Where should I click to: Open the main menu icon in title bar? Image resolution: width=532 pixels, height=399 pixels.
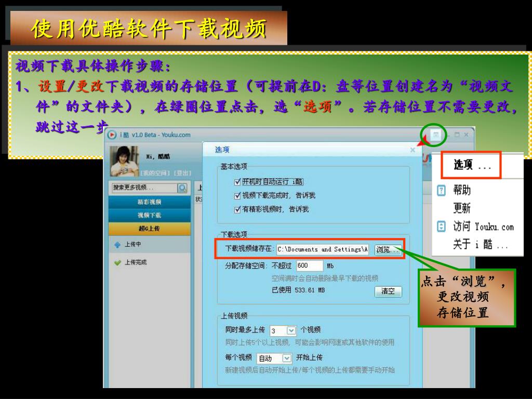(x=436, y=135)
